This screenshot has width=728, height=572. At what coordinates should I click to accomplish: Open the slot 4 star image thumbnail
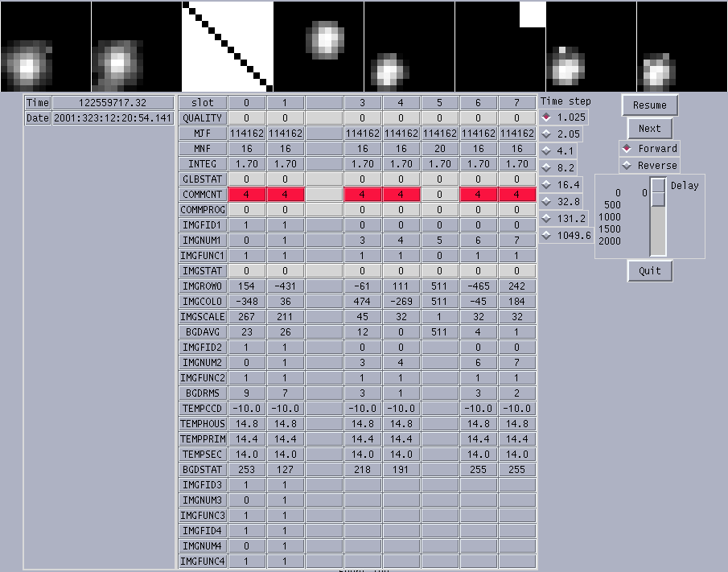(x=409, y=47)
